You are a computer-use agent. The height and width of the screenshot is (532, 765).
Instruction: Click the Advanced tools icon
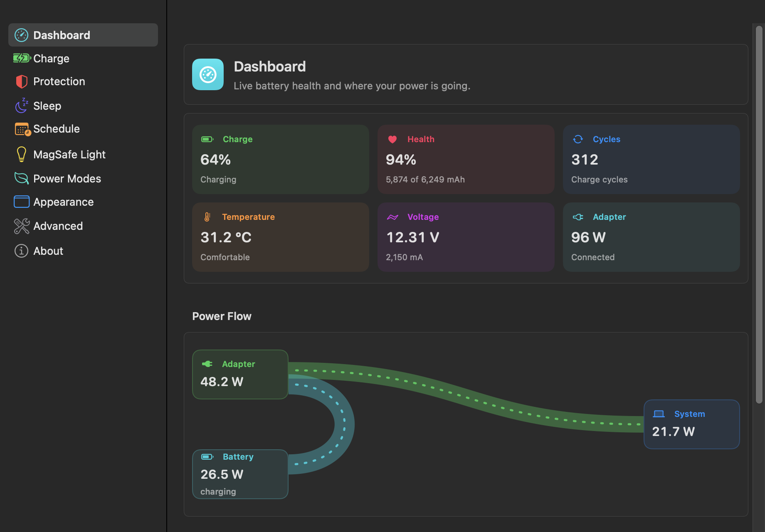22,226
